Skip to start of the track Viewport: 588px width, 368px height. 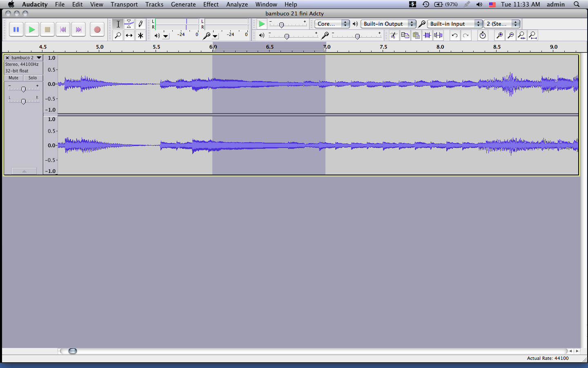coord(63,29)
